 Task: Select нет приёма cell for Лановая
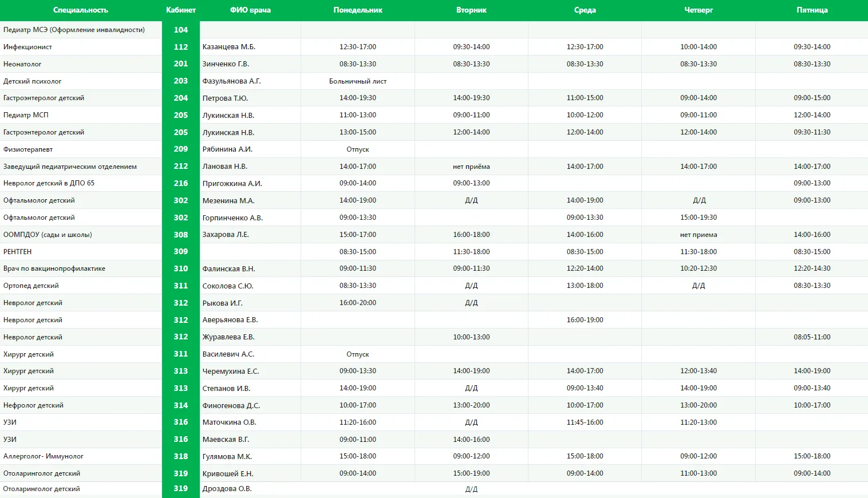(x=471, y=167)
